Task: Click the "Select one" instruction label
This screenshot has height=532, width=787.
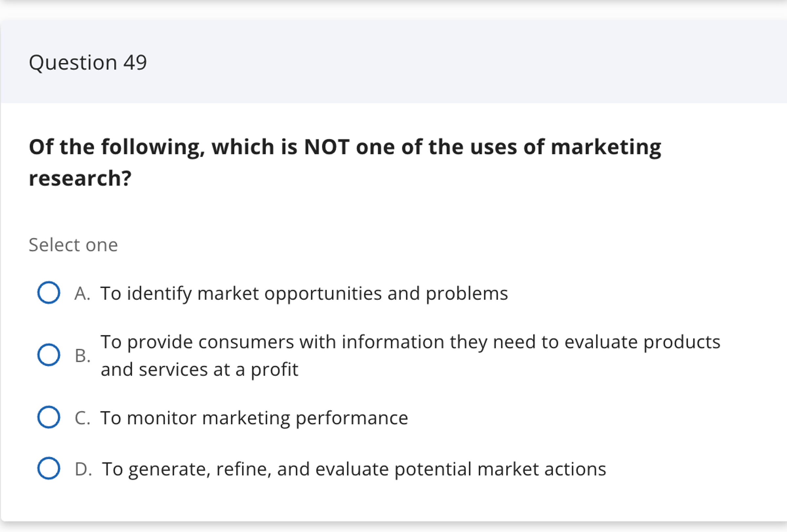Action: click(x=73, y=245)
